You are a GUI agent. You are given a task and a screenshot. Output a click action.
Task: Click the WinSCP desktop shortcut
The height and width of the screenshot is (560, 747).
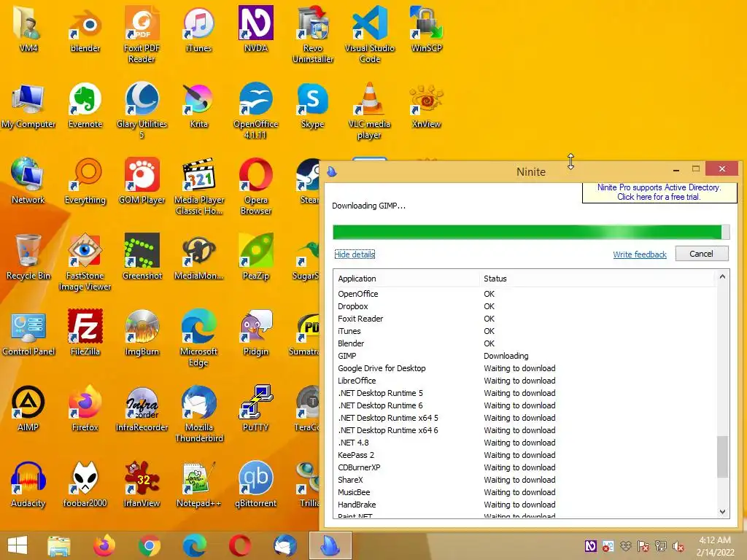click(x=426, y=31)
